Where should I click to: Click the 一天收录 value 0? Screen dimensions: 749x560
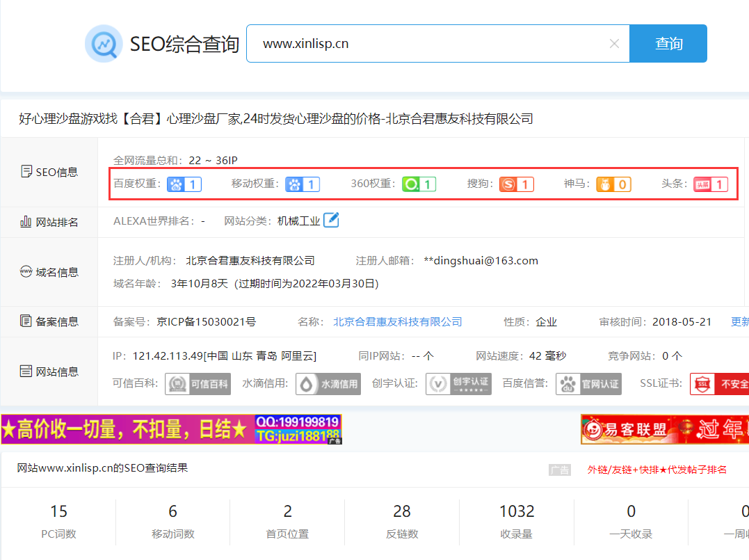click(631, 511)
